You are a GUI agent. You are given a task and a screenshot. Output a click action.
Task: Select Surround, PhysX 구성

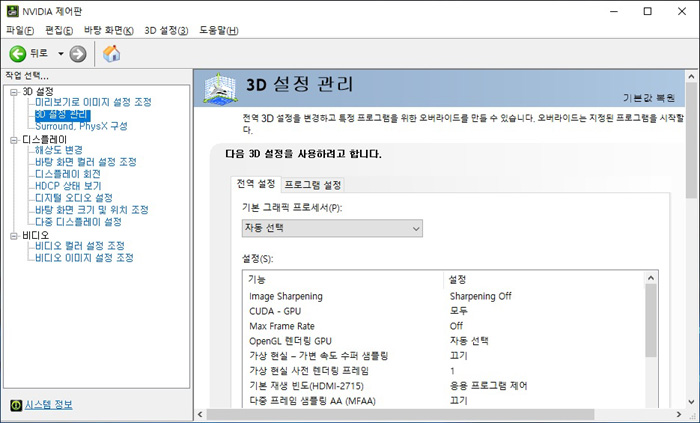click(x=81, y=126)
